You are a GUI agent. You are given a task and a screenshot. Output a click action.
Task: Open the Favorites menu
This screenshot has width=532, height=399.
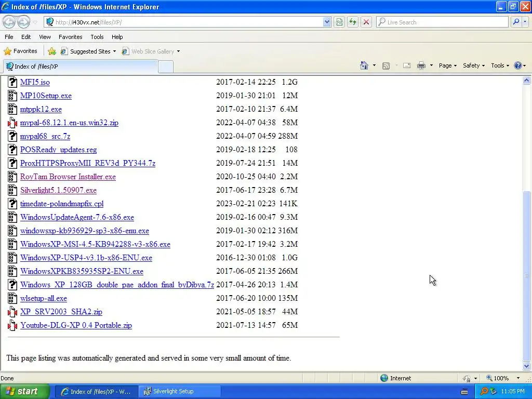71,37
